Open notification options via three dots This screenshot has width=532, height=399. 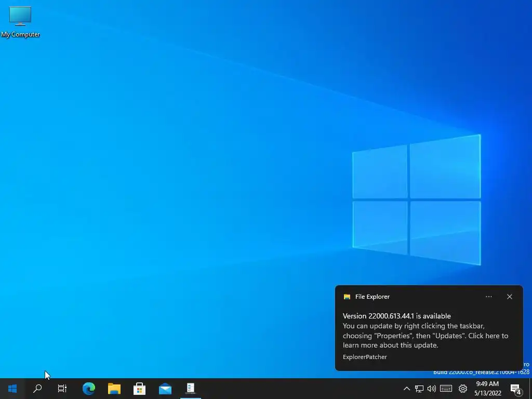click(x=489, y=297)
